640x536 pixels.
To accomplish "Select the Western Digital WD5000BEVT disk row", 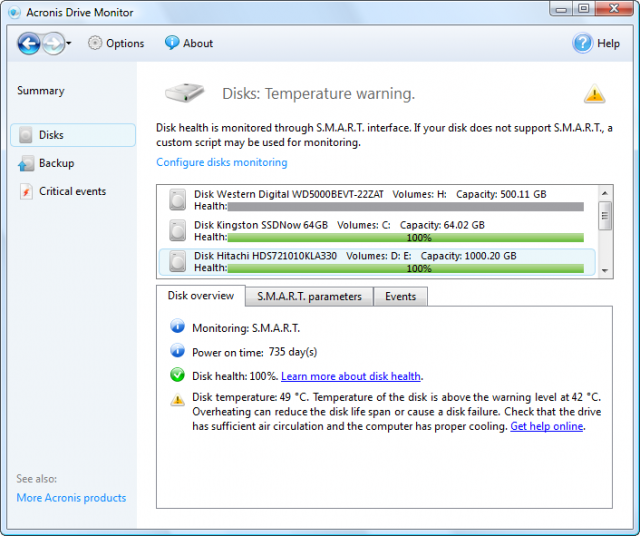I will click(376, 200).
